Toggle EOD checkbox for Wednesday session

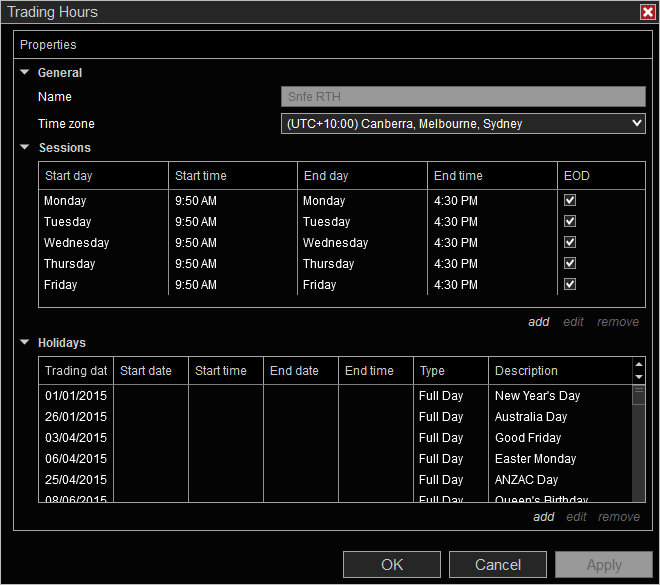point(570,242)
